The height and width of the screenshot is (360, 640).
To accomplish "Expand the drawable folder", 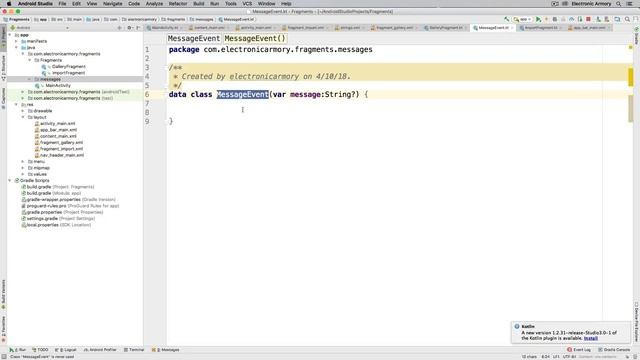I will pos(23,111).
